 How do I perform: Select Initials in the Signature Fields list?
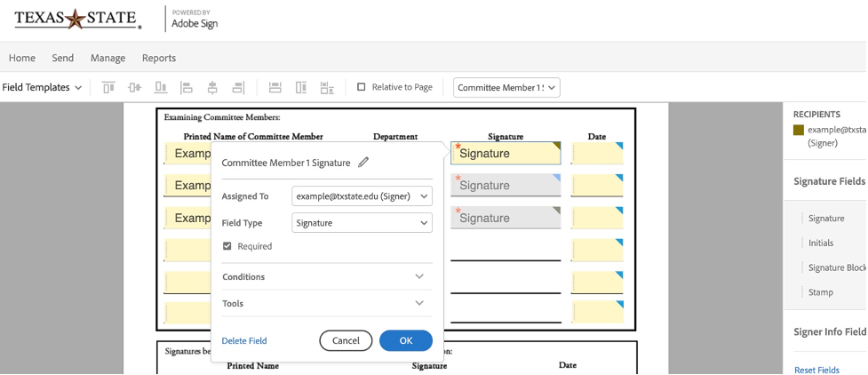820,243
